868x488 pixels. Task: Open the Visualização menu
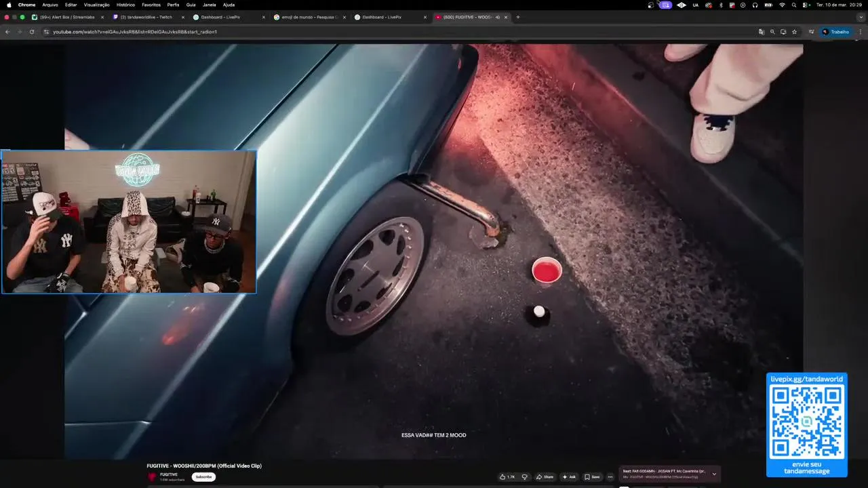[x=97, y=5]
